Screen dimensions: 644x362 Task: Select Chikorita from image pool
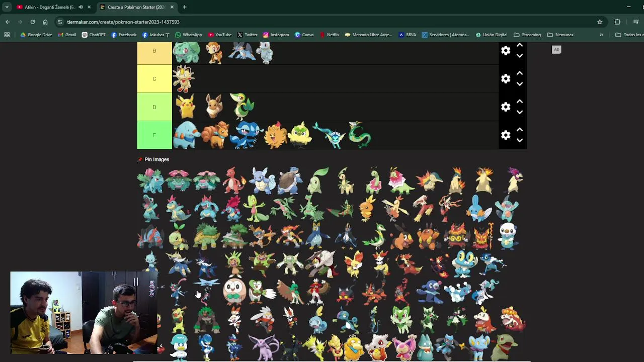(x=317, y=180)
